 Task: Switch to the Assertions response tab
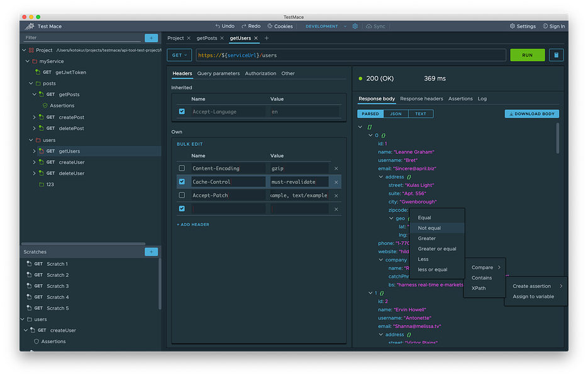[460, 99]
